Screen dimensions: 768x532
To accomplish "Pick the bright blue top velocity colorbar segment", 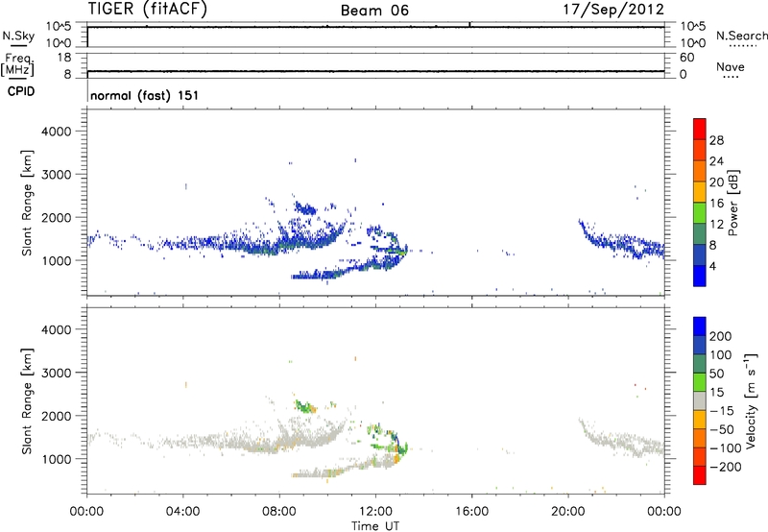I will click(700, 326).
